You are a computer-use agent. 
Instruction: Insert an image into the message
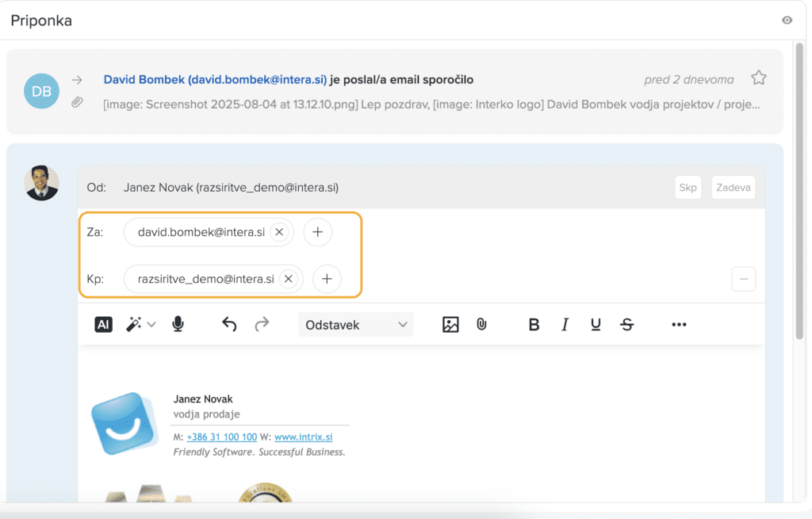pos(450,324)
